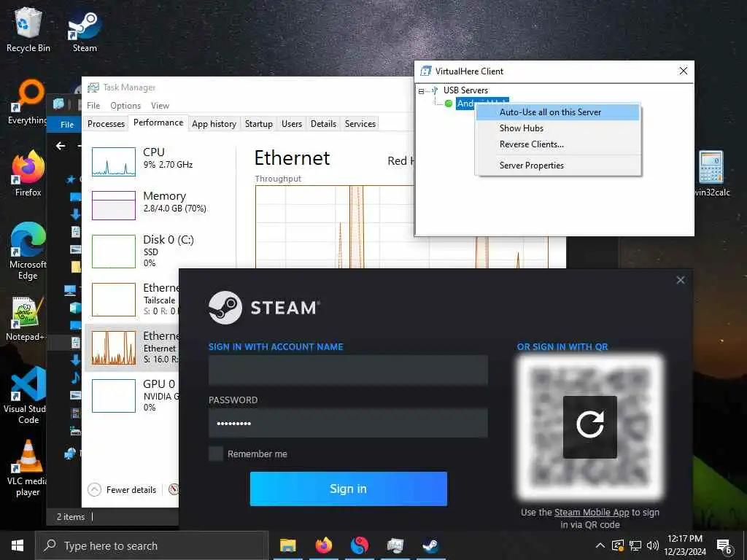Switch to the Users tab

292,124
